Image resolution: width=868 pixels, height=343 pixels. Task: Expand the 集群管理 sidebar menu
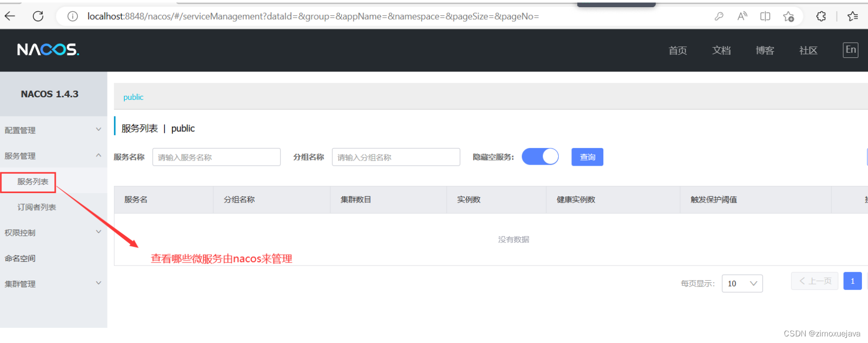pyautogui.click(x=53, y=284)
